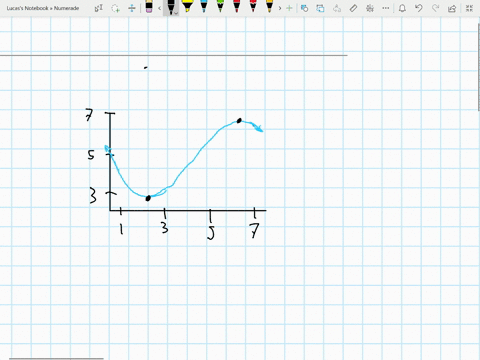
Task: Click the horizontal page scrollbar
Action: [x=56, y=359]
